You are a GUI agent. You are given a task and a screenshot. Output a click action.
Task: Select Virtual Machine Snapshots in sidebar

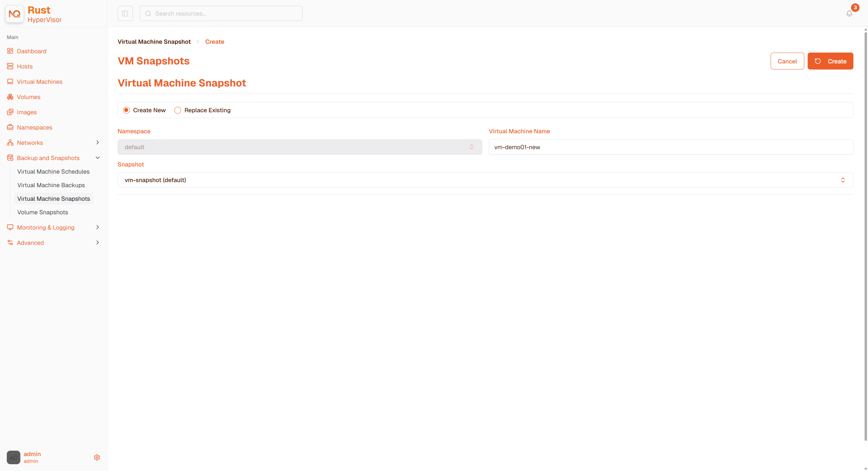click(x=54, y=199)
